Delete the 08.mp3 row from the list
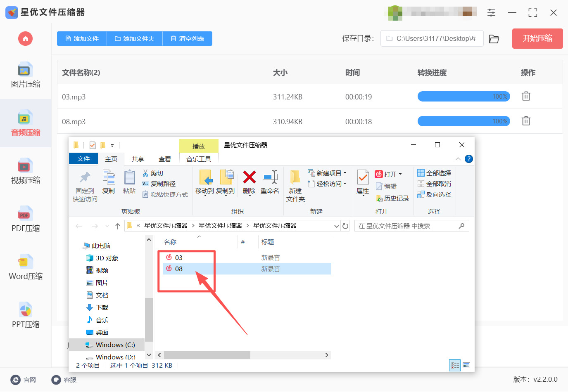 (x=526, y=121)
